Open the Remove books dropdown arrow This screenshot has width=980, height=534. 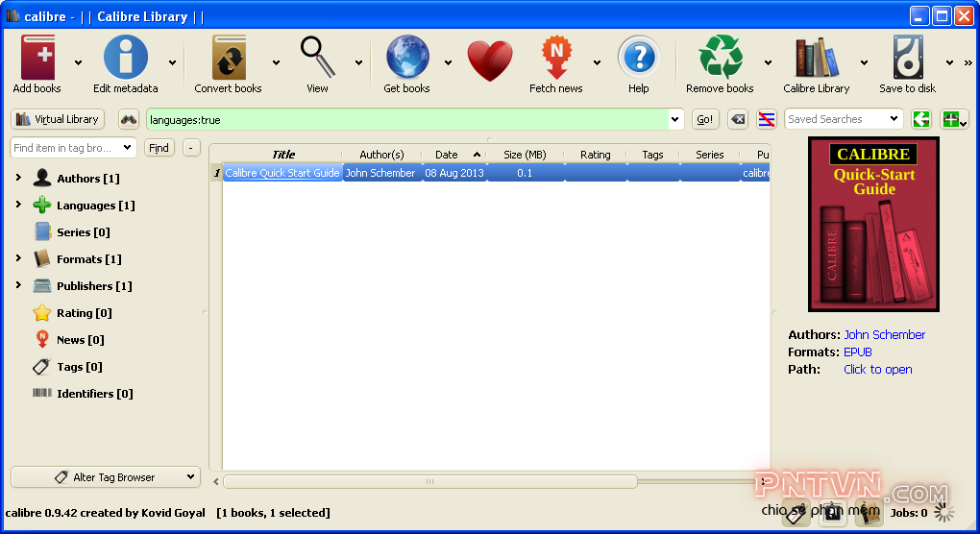click(768, 62)
